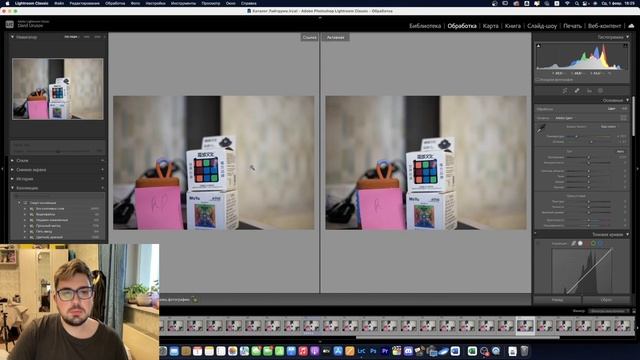Expand the История panel
This screenshot has height=360, width=640.
12,179
